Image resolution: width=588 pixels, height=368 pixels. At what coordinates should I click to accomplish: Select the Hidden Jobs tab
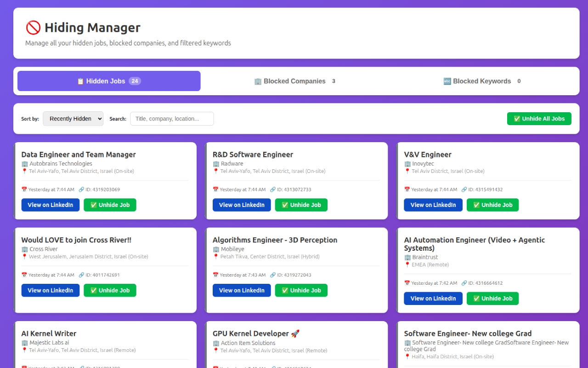[x=108, y=81]
